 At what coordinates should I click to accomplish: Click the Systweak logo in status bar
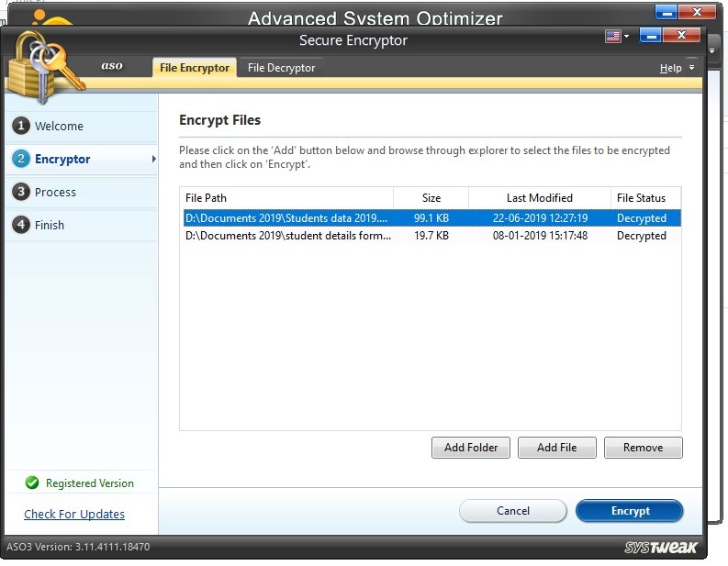(x=661, y=548)
